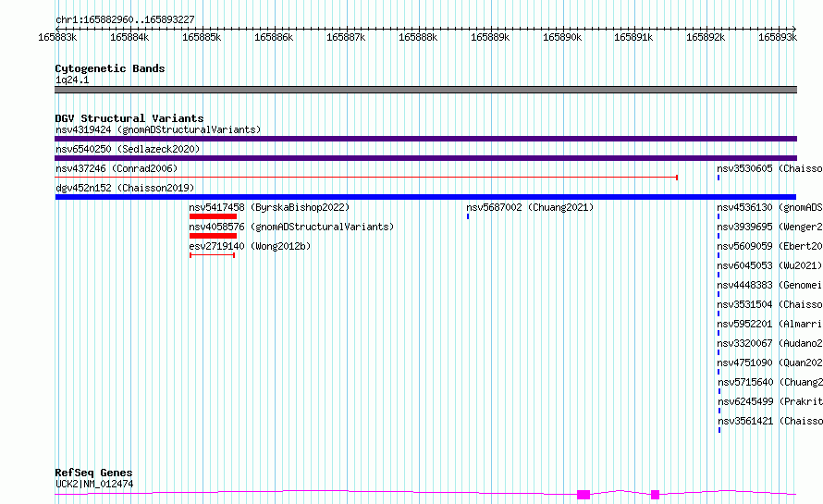Click the gray 1q24.1 cytogenetic band bar
Image resolution: width=823 pixels, height=504 pixels.
coord(425,90)
